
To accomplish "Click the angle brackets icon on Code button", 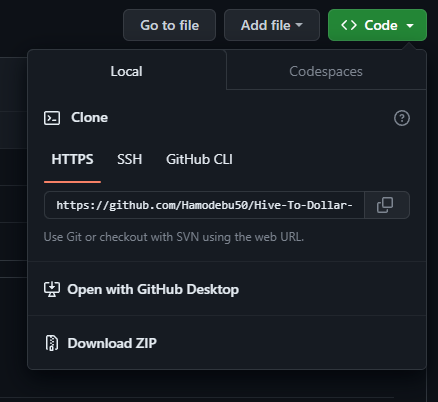I will click(x=349, y=25).
